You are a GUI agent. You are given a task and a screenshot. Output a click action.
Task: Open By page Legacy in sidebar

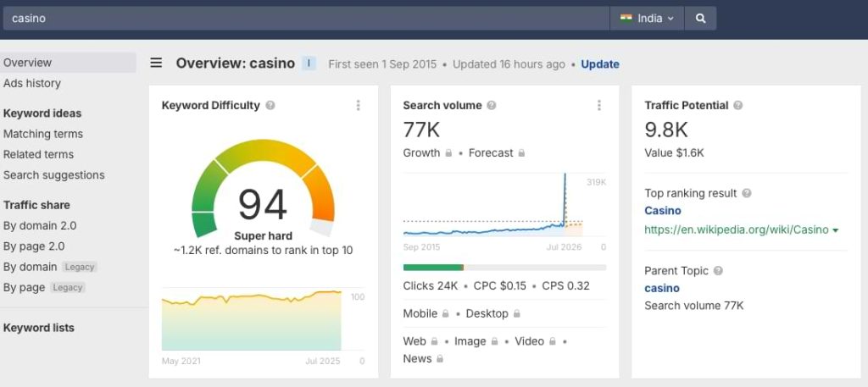(44, 287)
